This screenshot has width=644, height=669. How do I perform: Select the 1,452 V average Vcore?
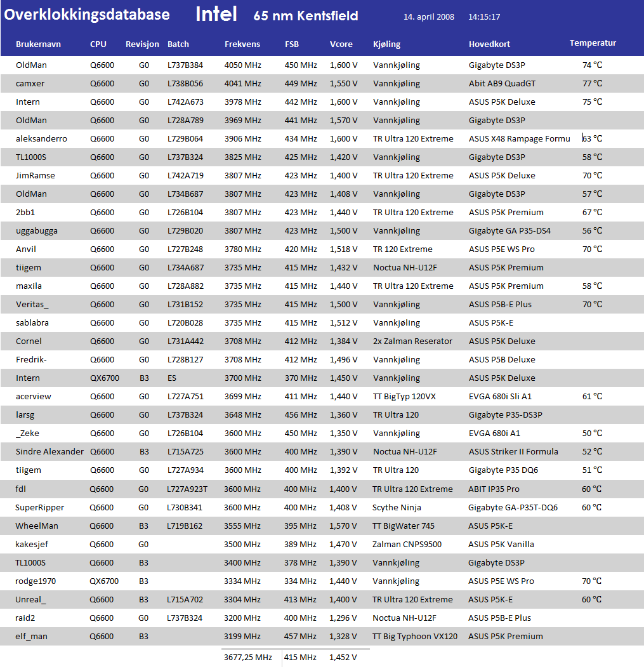(343, 658)
